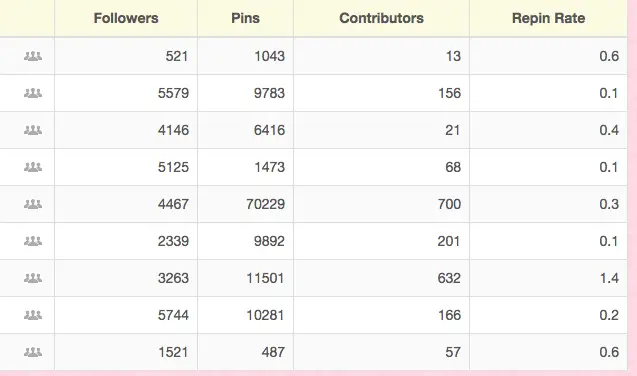Select the 487 pins cell

click(245, 352)
